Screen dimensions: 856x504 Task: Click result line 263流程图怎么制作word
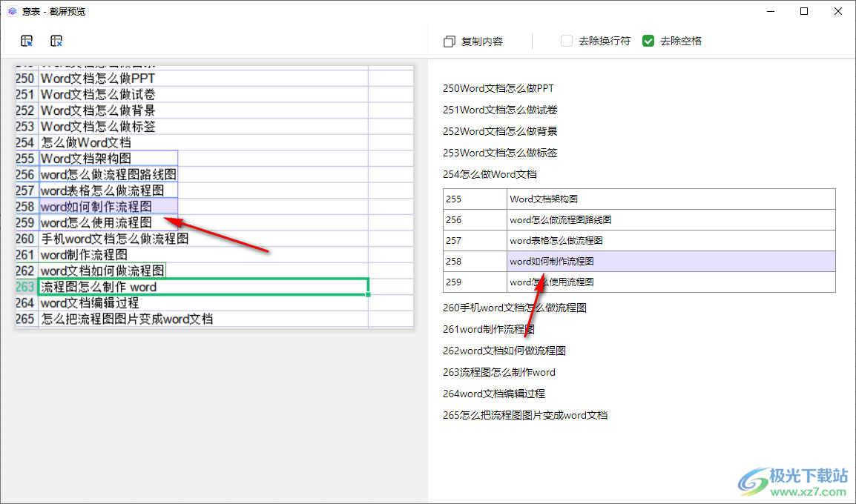tap(499, 373)
